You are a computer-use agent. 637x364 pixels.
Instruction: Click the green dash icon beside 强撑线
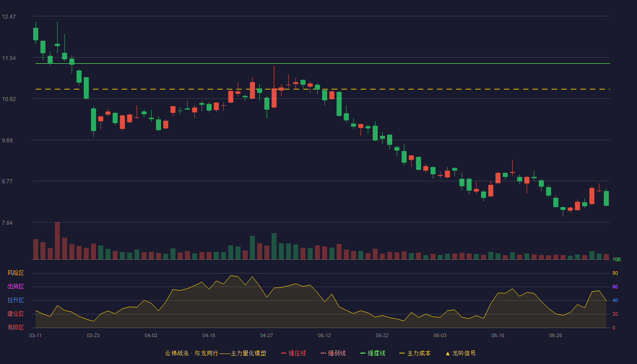click(363, 353)
